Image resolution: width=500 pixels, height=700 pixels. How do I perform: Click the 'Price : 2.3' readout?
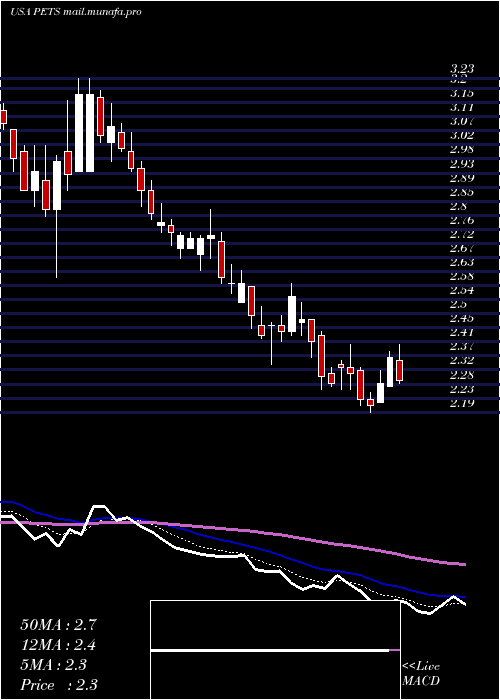[59, 685]
